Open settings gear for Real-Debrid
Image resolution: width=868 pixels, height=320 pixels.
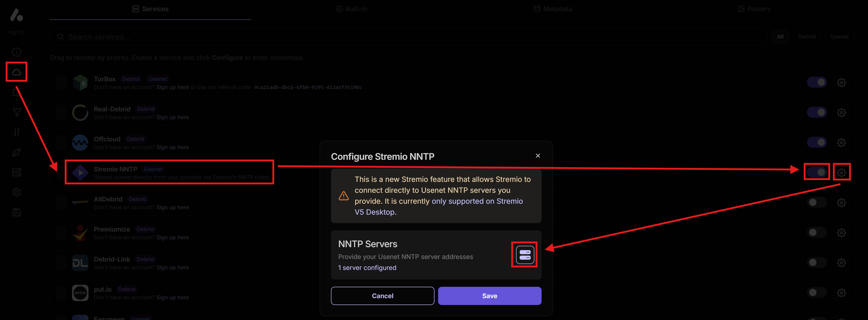[x=842, y=112]
